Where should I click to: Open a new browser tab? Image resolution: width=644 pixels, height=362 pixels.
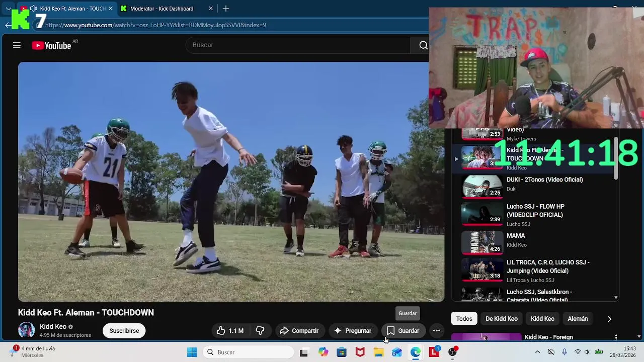coord(226,9)
